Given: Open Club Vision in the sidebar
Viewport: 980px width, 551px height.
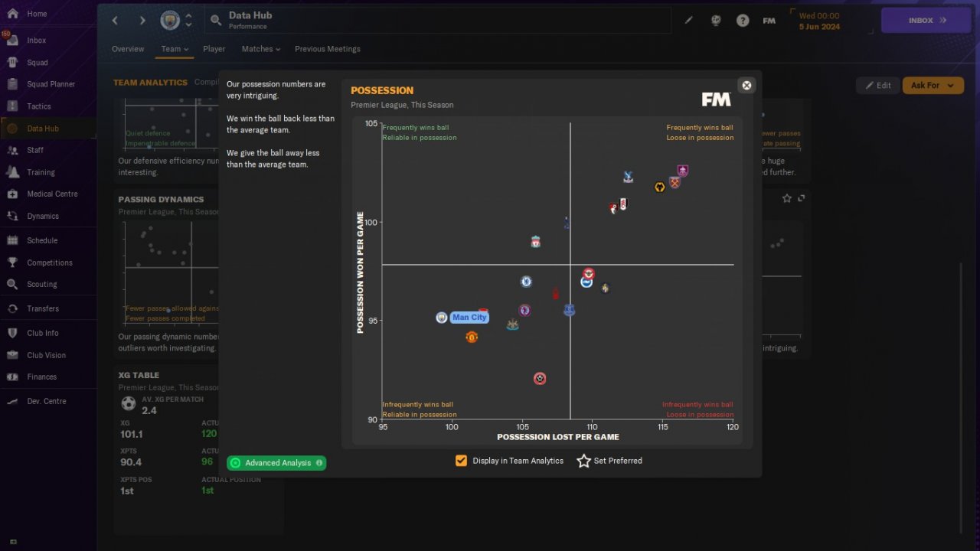Looking at the screenshot, I should click(x=46, y=355).
